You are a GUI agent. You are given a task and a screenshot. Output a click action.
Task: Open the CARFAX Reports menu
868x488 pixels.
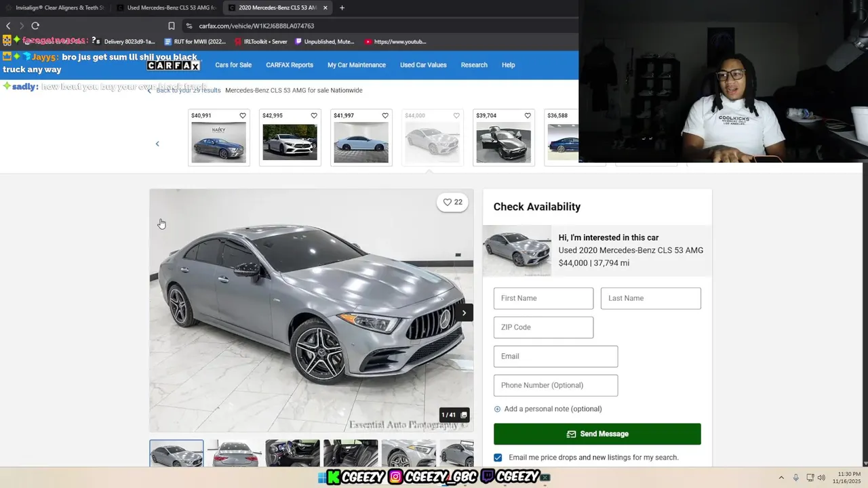tap(290, 65)
